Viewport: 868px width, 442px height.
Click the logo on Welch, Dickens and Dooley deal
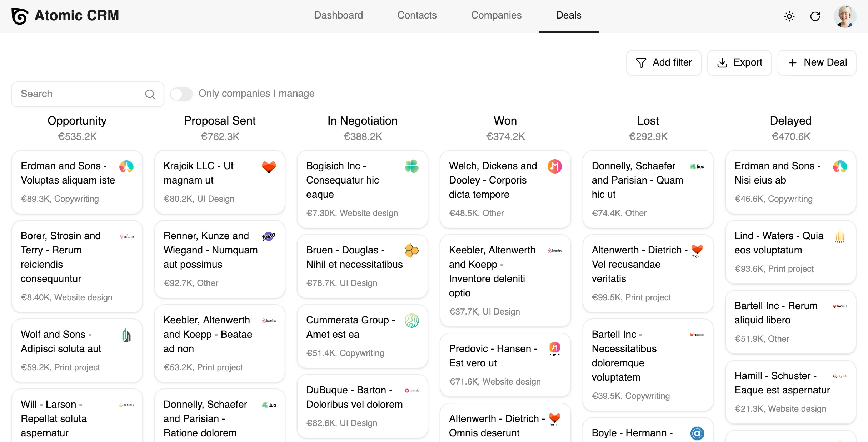click(x=555, y=167)
